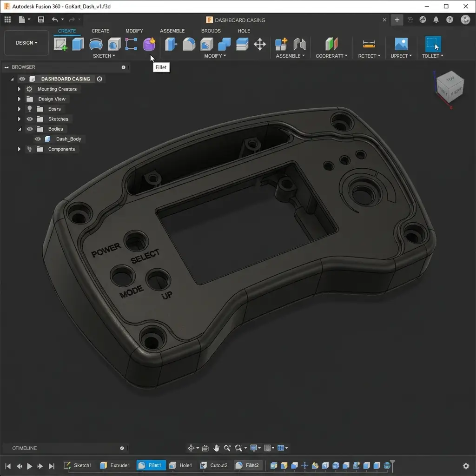Viewport: 476px width, 476px height.
Task: Select the second CREATE ribbon tab
Action: [100, 31]
